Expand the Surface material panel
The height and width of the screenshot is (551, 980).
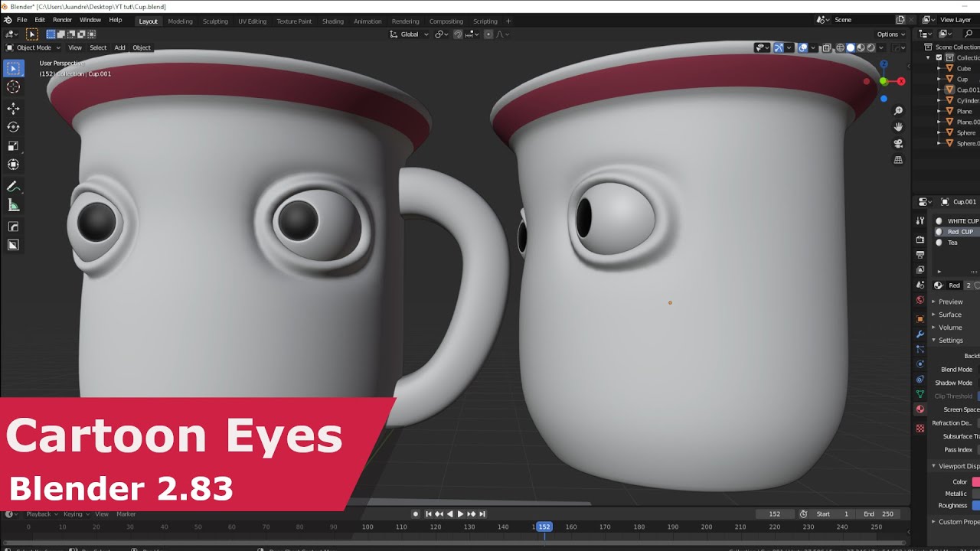(x=949, y=315)
